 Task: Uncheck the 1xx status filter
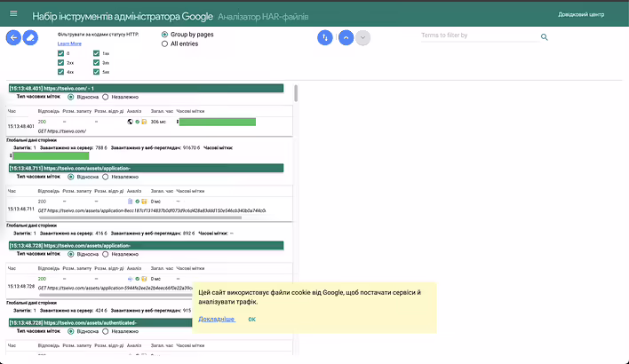[x=96, y=53]
